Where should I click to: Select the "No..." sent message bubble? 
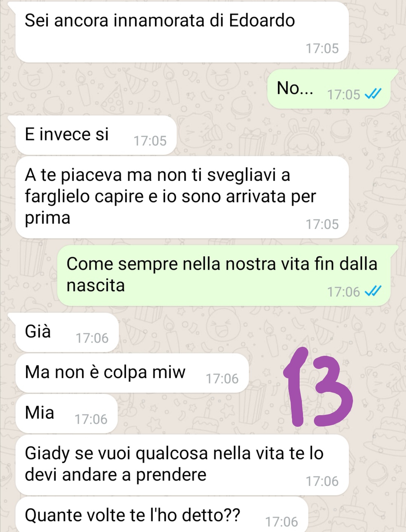point(329,89)
